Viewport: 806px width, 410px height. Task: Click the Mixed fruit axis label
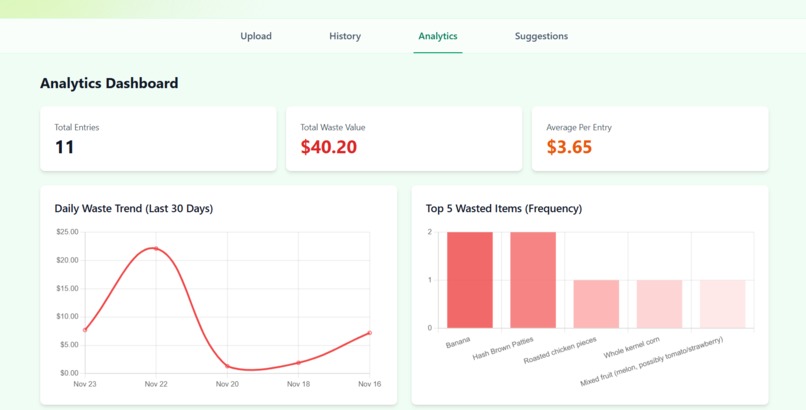pyautogui.click(x=652, y=362)
